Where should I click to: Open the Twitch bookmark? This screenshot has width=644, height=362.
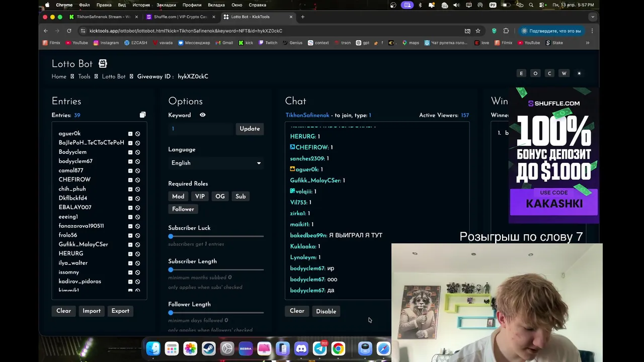click(x=268, y=43)
